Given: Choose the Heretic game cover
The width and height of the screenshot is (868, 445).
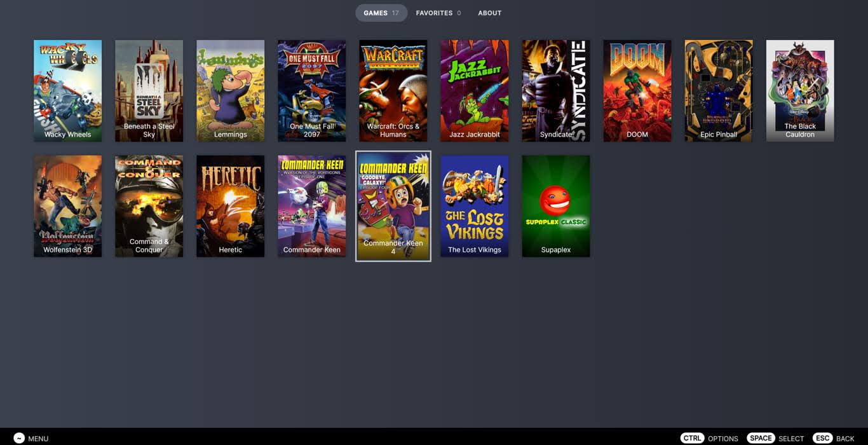Looking at the screenshot, I should click(230, 206).
